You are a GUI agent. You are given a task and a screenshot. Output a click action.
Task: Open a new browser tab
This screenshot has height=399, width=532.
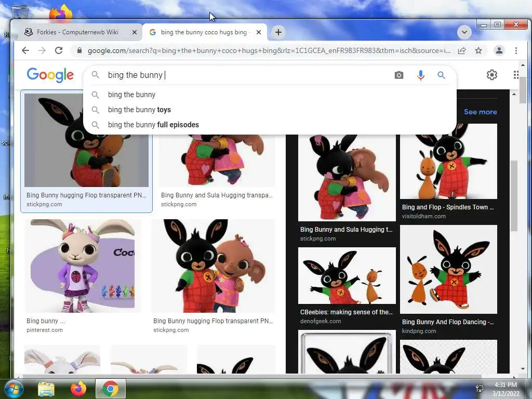pyautogui.click(x=278, y=32)
